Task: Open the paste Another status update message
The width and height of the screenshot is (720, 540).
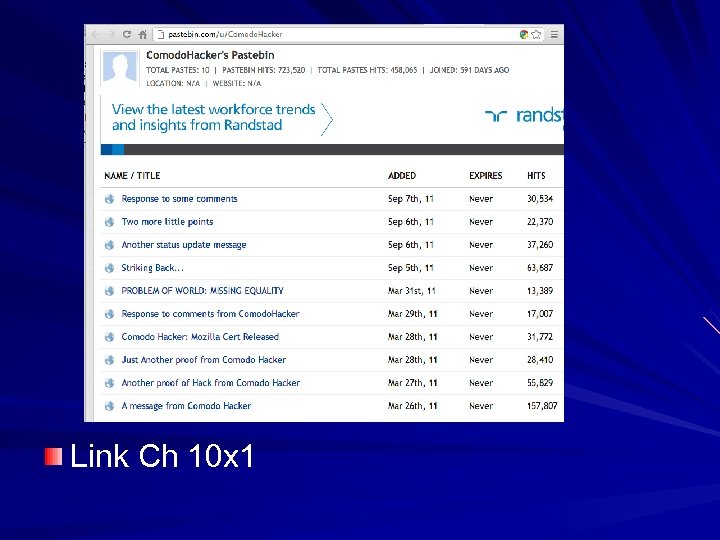Action: 184,245
